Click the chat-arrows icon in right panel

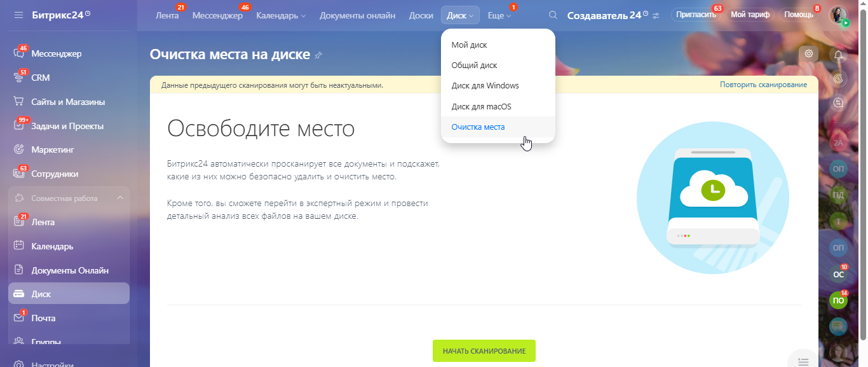click(839, 102)
